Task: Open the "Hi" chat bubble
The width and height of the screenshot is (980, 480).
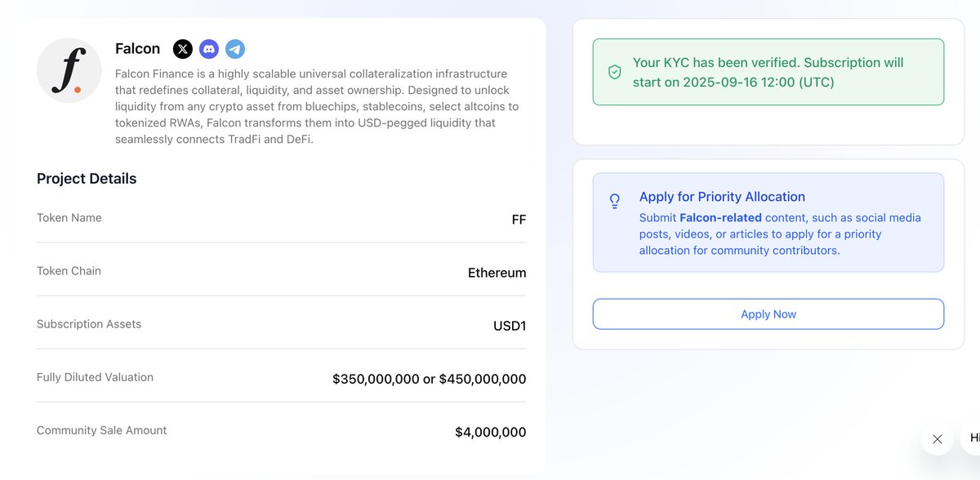Action: coord(972,438)
